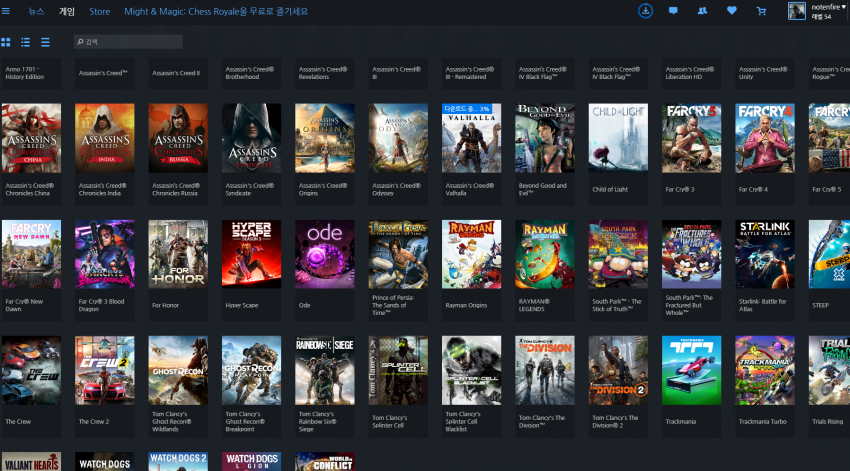The image size is (850, 471).
Task: Open Child of Light cover
Action: [618, 138]
